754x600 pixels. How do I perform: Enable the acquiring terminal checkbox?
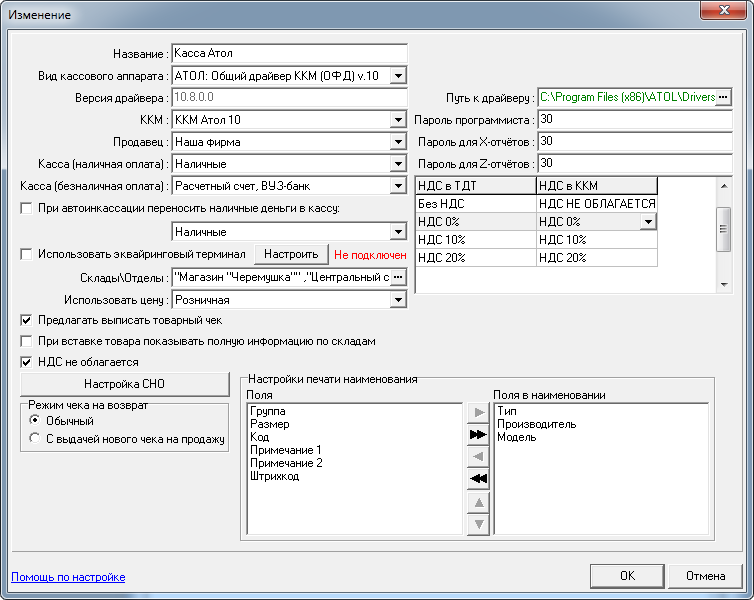tap(26, 254)
